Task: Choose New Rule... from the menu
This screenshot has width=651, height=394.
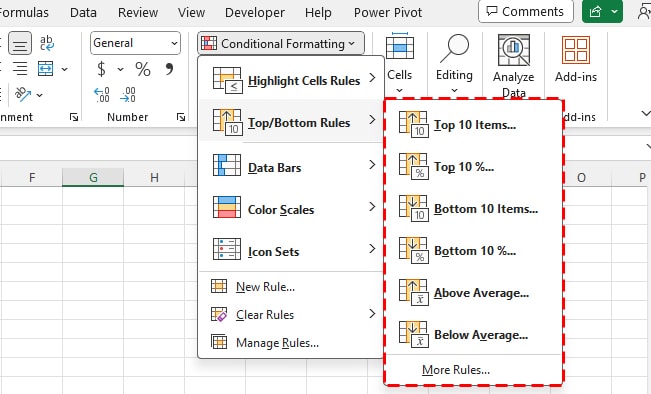Action: [x=292, y=286]
